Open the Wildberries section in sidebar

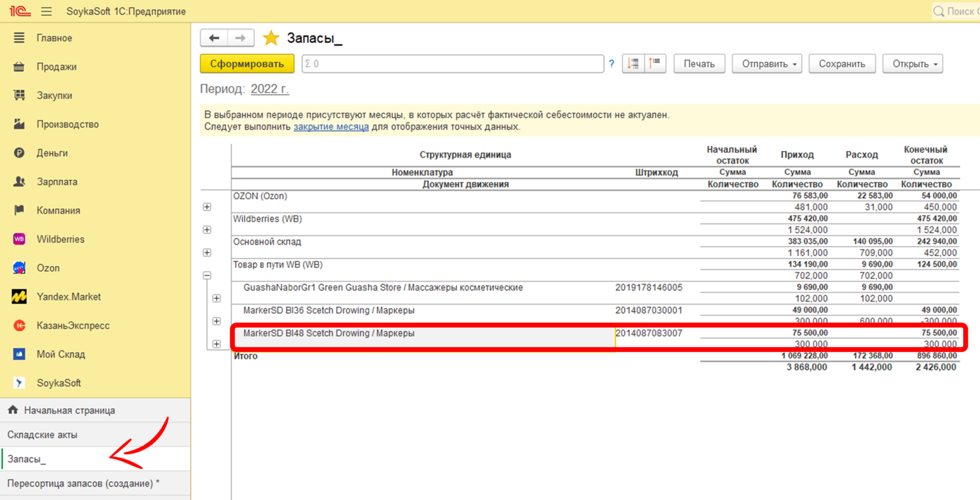60,239
